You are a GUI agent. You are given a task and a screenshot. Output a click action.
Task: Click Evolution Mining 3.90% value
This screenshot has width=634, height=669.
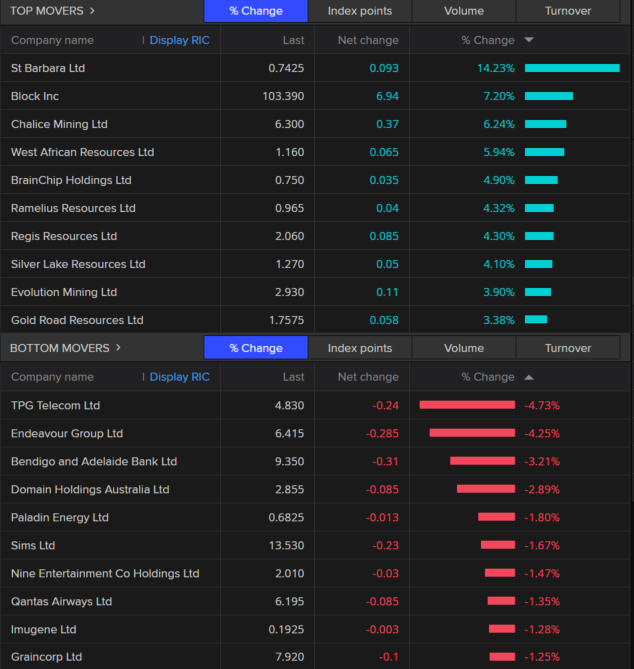tap(499, 292)
